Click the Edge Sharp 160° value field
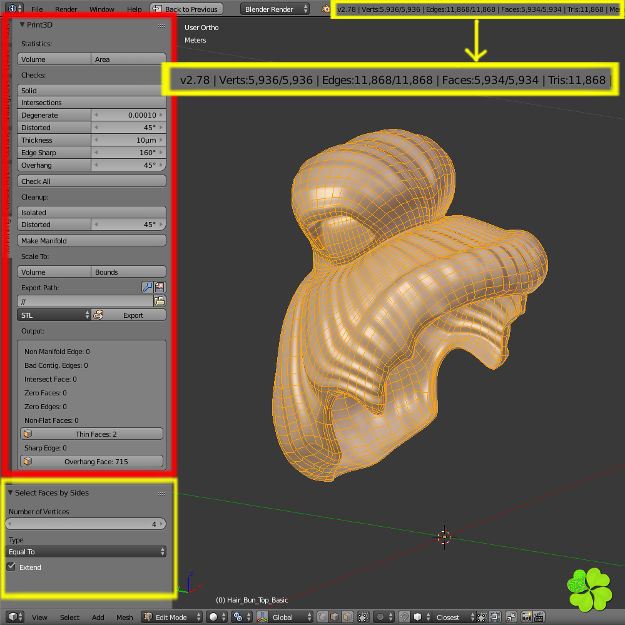The height and width of the screenshot is (625, 625). point(128,152)
